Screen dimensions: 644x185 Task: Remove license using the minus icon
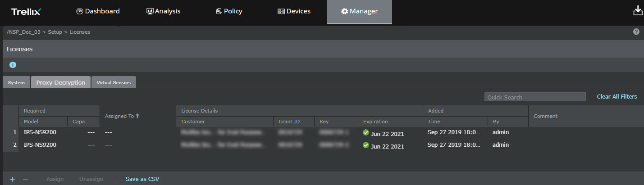[25, 179]
